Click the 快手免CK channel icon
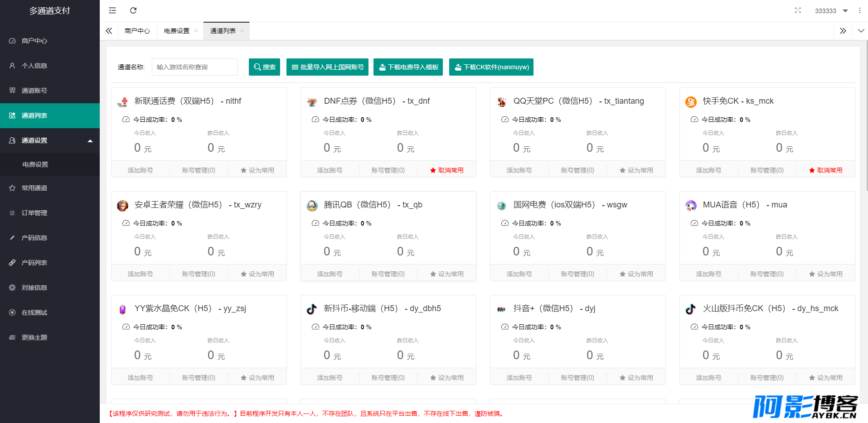Image resolution: width=868 pixels, height=423 pixels. [691, 102]
